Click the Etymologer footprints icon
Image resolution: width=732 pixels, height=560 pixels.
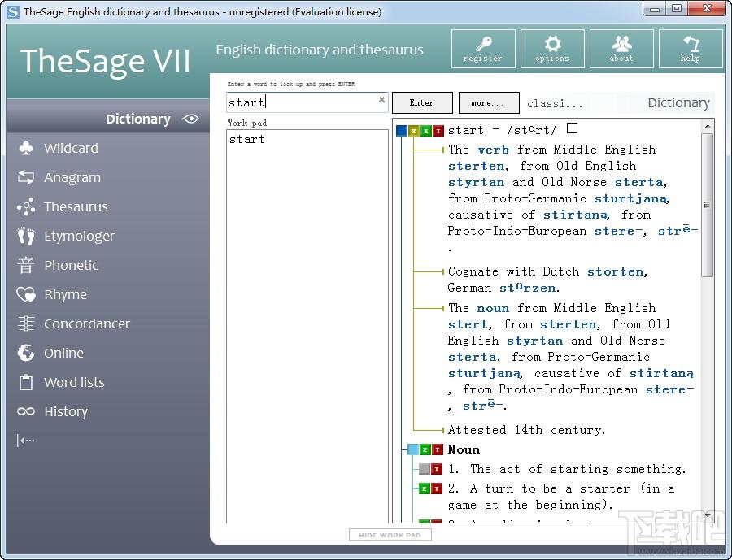tap(26, 237)
